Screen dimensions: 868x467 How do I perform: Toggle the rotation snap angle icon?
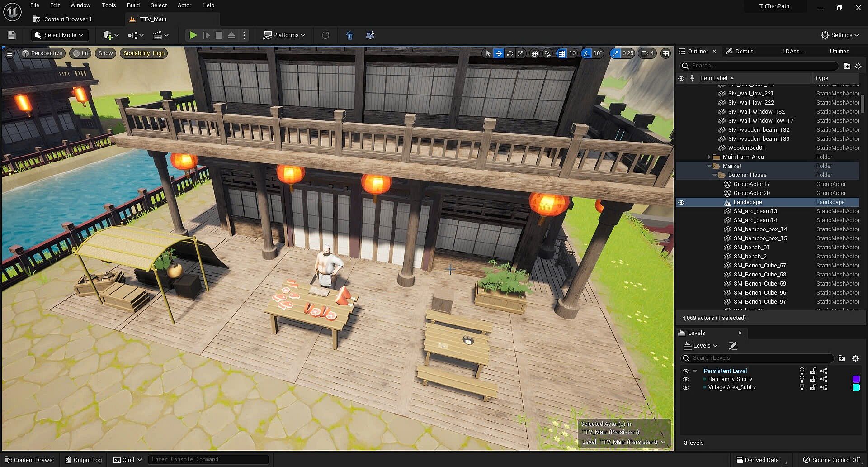click(x=586, y=53)
